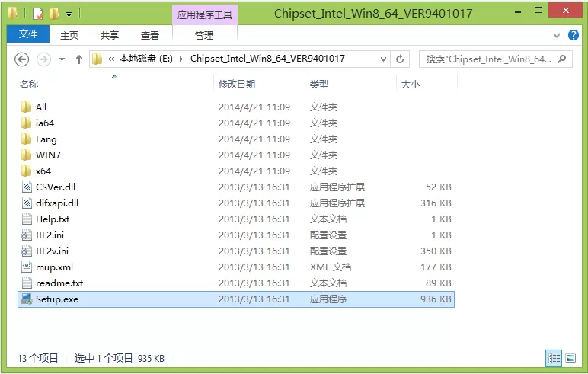Click the Forward navigation arrow
This screenshot has width=588, height=374.
pos(43,59)
